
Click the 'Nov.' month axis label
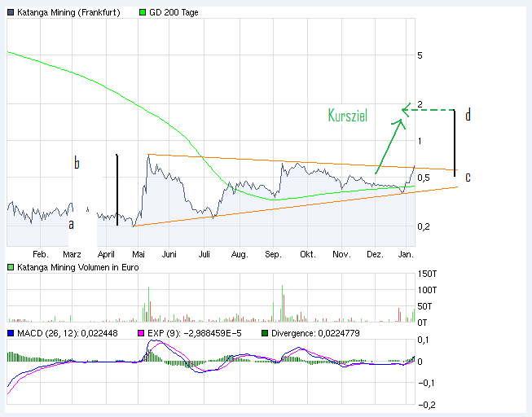click(341, 254)
